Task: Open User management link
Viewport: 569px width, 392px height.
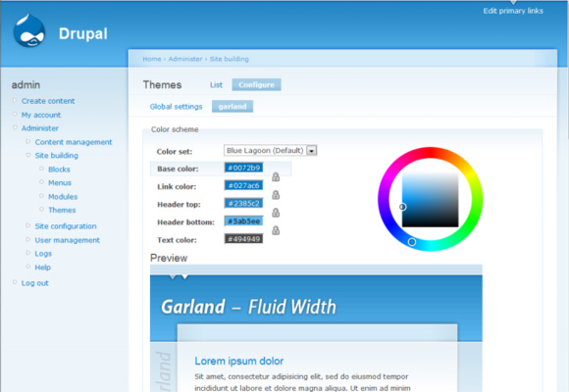Action: (x=67, y=240)
